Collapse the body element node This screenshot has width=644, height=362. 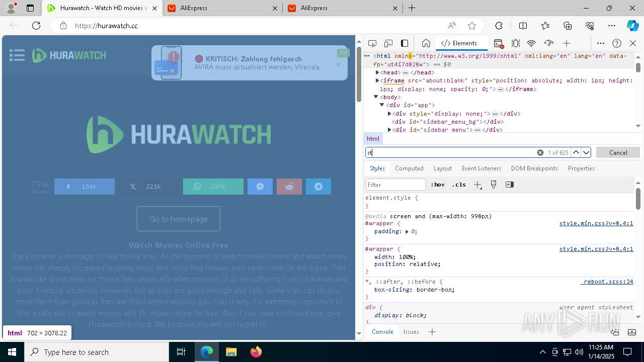[376, 97]
